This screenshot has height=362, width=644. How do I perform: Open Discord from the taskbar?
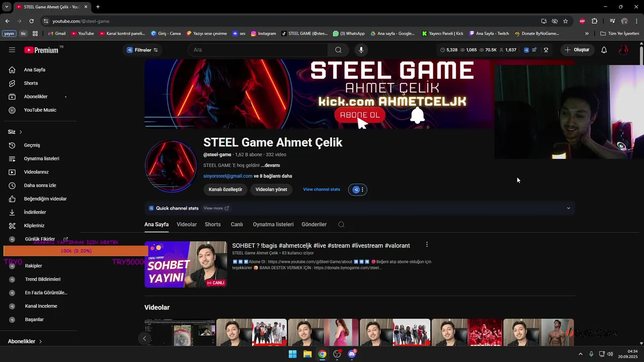pyautogui.click(x=352, y=354)
